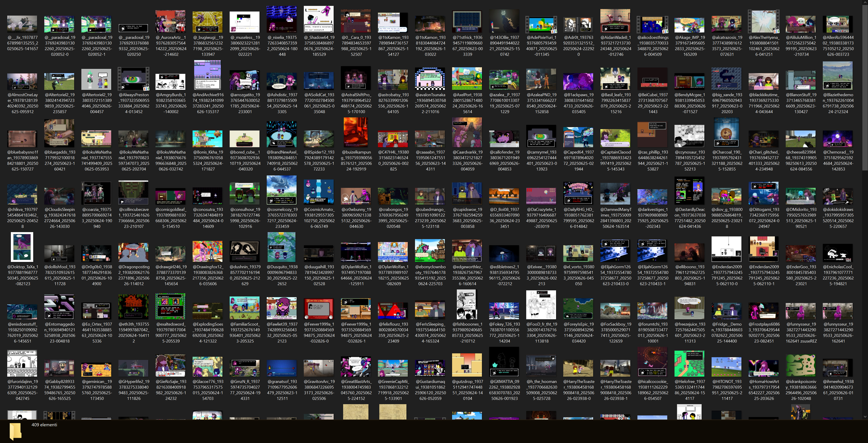The height and width of the screenshot is (443, 868).
Task: Select the @hicalicocookie_ image thumbnail
Action: (652, 362)
